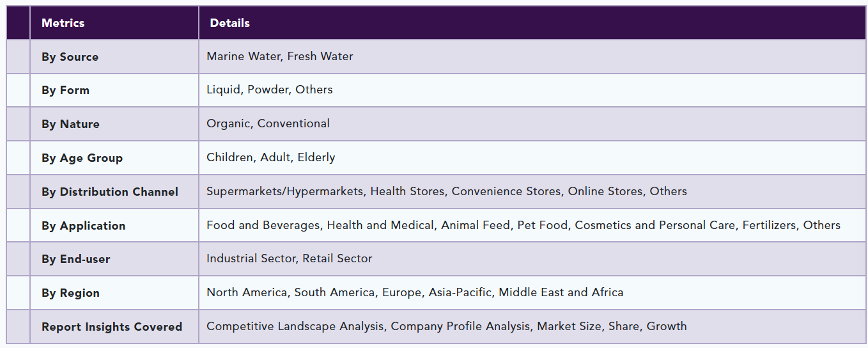Screen dimensions: 868x348
Task: Select the By Region row label
Action: 70,293
